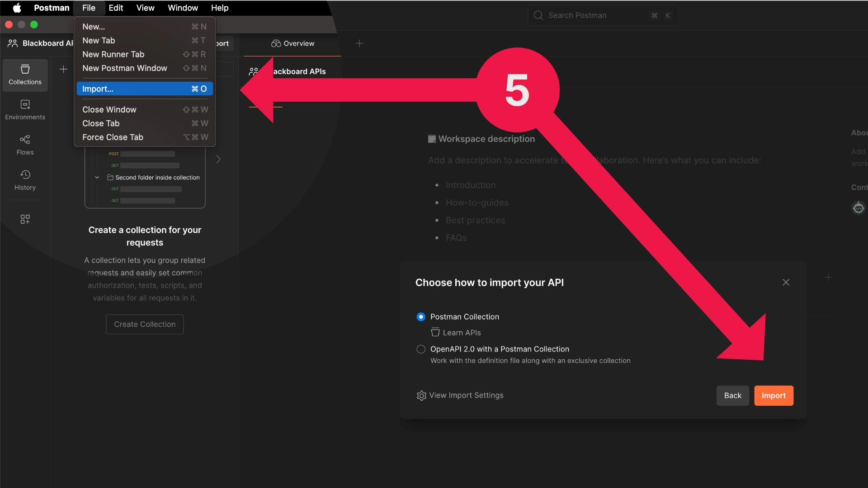Open new tab with plus icon
Screen dimensions: 868x488
[359, 43]
